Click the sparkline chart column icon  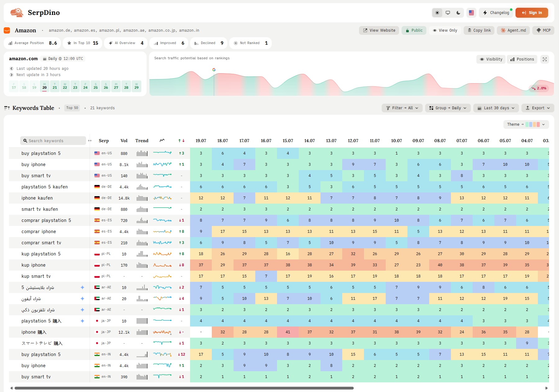point(162,141)
